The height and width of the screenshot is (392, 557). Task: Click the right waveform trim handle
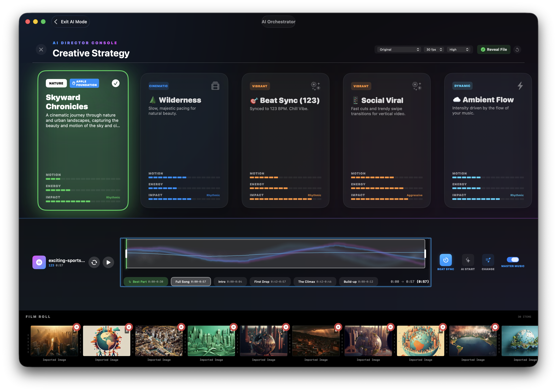(425, 254)
